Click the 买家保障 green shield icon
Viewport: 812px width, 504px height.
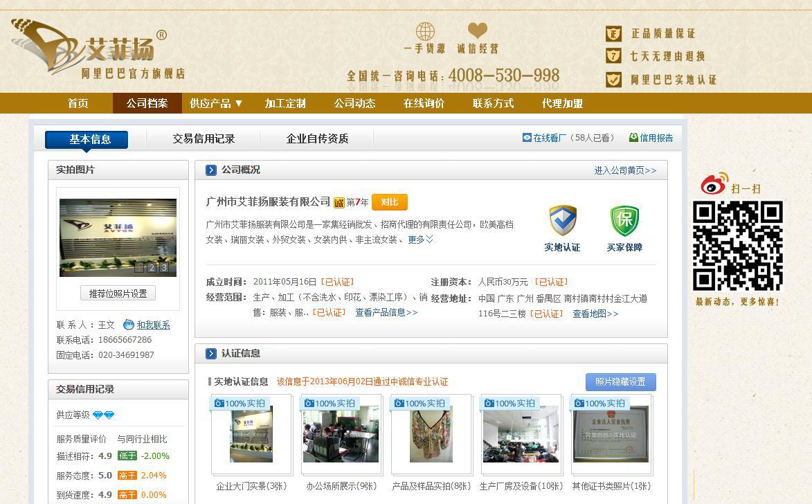click(x=624, y=221)
